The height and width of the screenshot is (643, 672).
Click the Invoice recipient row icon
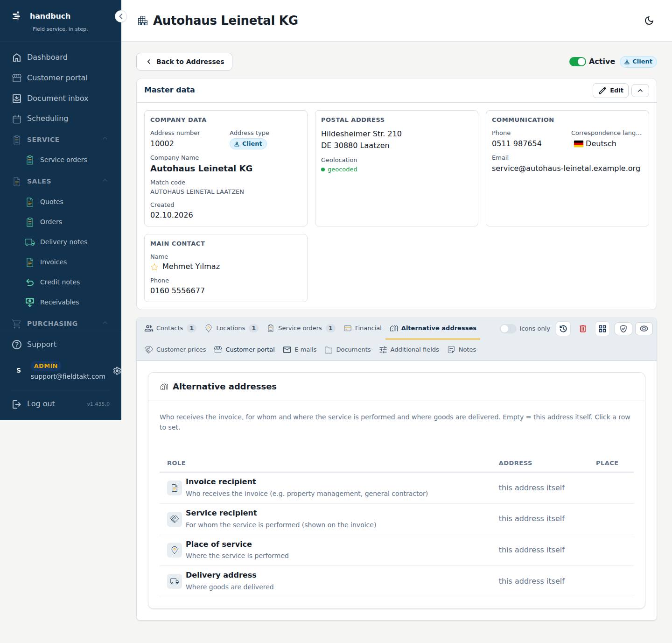point(175,488)
